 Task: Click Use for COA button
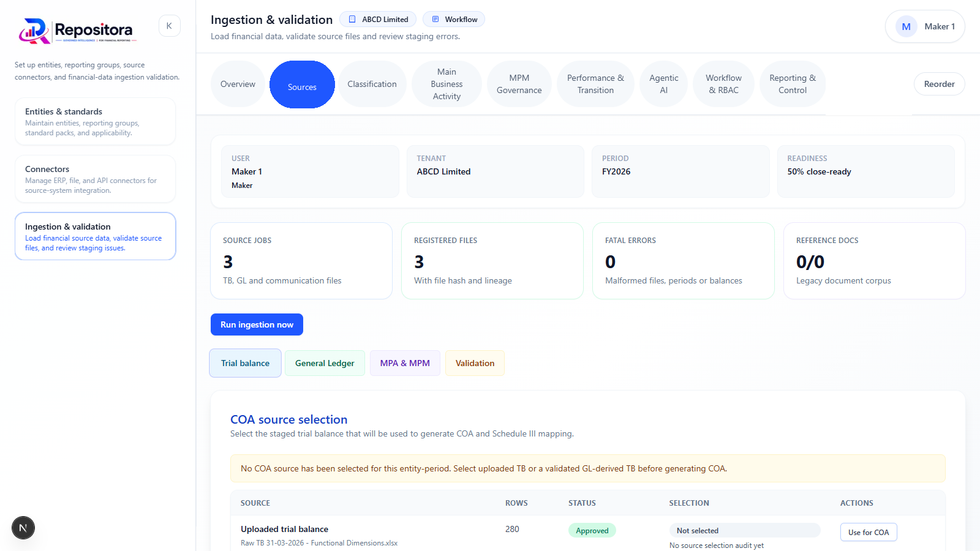(x=869, y=532)
